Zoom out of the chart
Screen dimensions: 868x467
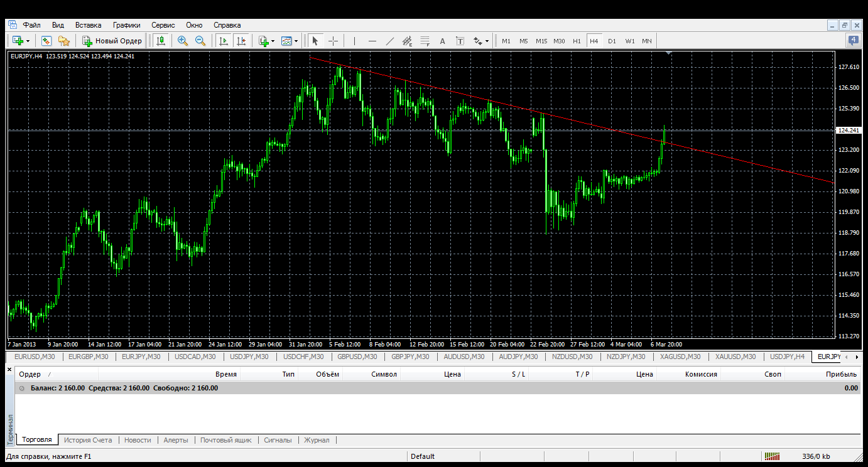[200, 41]
